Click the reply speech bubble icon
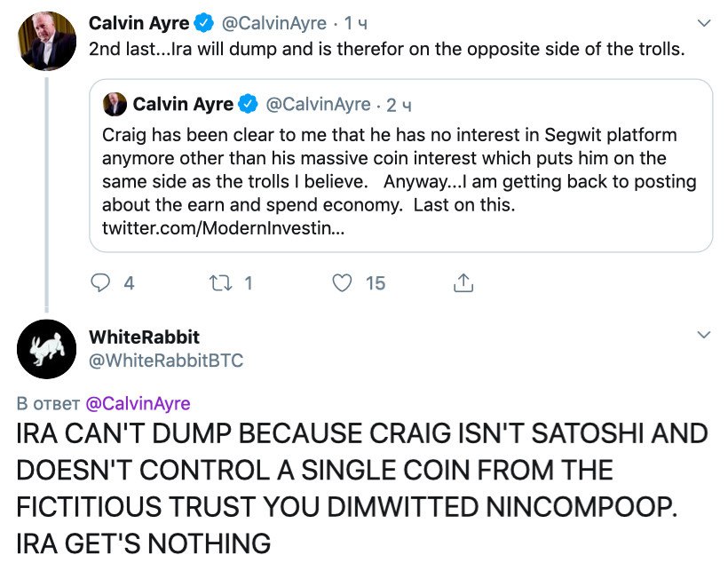Image resolution: width=728 pixels, height=571 pixels. (x=103, y=283)
